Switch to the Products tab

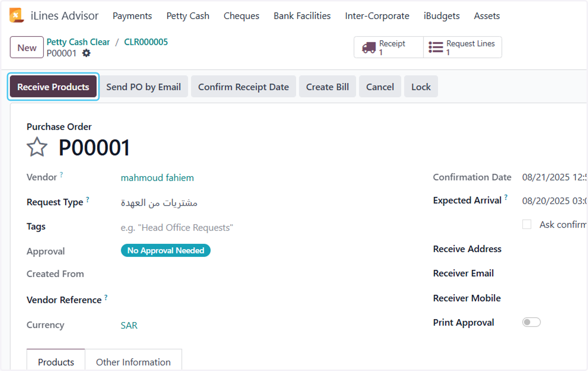pyautogui.click(x=56, y=361)
